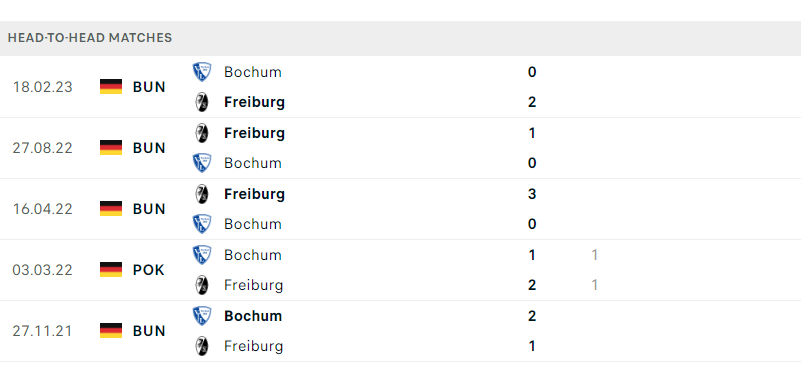This screenshot has width=801, height=374.
Task: Click Freiburg crest in 27.11.21 match
Action: tap(202, 346)
